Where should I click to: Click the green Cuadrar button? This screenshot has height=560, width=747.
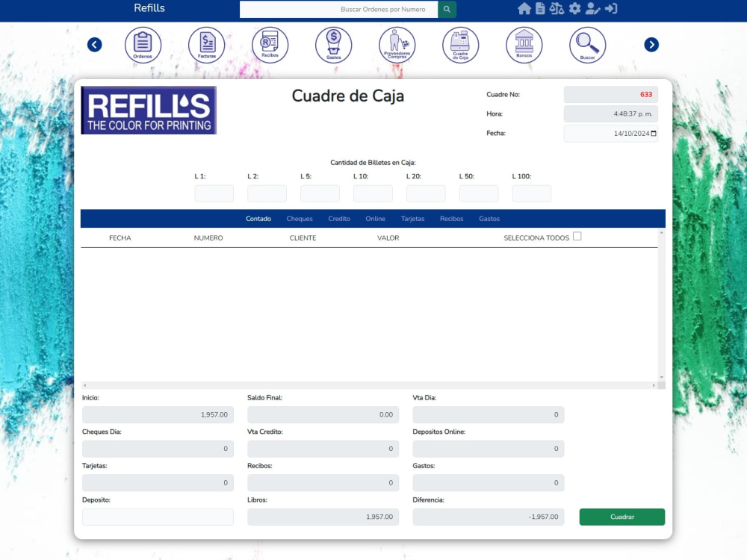tap(622, 517)
